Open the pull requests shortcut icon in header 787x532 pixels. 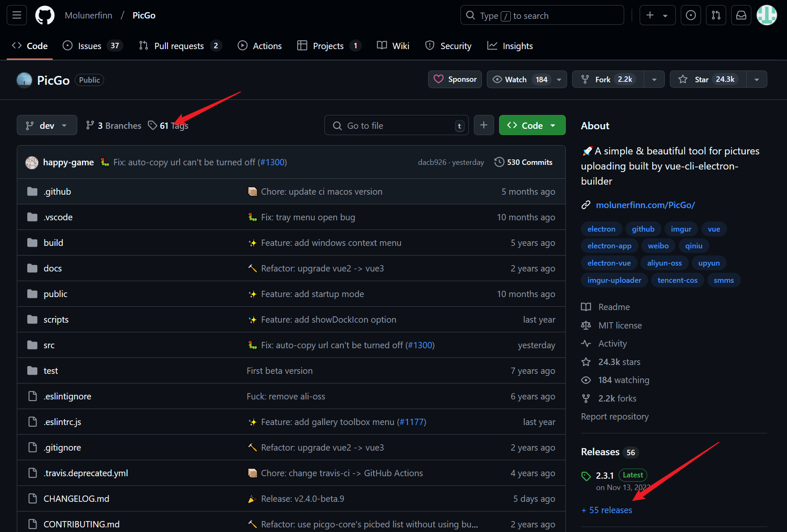pos(716,16)
